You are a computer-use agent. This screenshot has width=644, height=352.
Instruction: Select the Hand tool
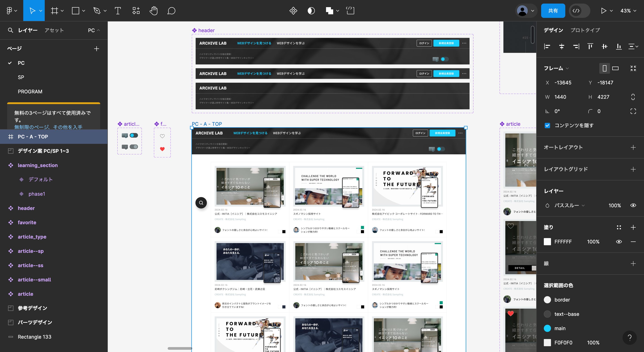[x=153, y=10]
